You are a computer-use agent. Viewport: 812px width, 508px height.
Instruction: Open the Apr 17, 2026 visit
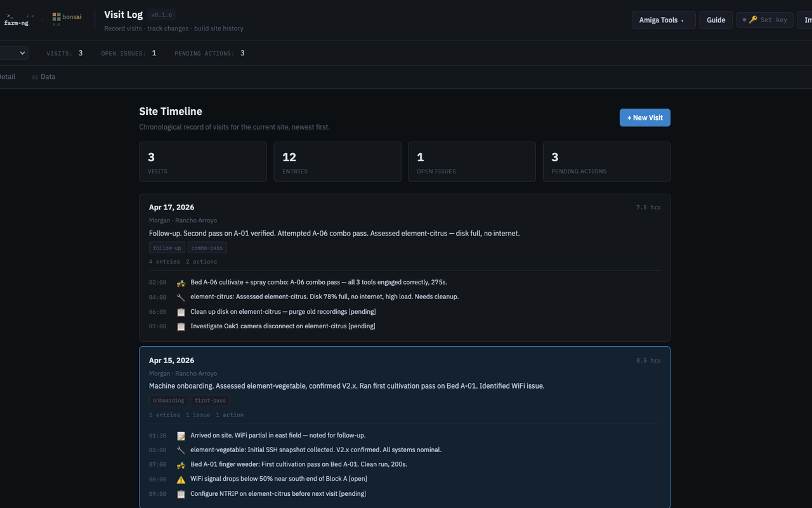point(405,267)
